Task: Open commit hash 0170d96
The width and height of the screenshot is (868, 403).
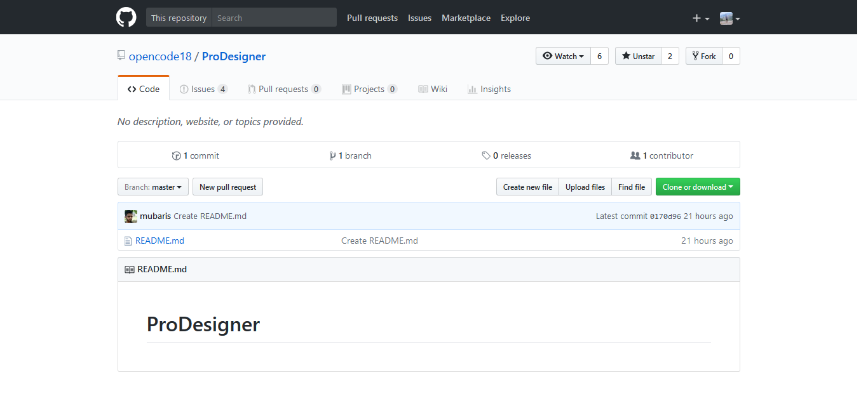Action: pyautogui.click(x=665, y=216)
